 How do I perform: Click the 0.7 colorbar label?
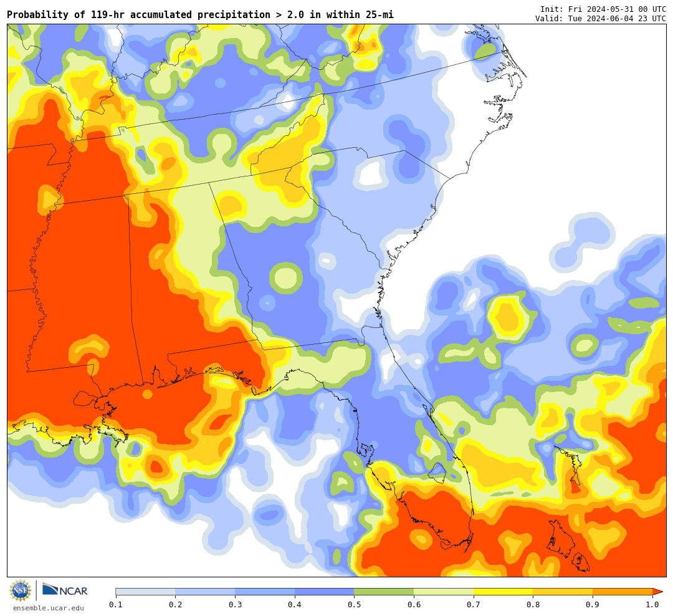pyautogui.click(x=474, y=605)
